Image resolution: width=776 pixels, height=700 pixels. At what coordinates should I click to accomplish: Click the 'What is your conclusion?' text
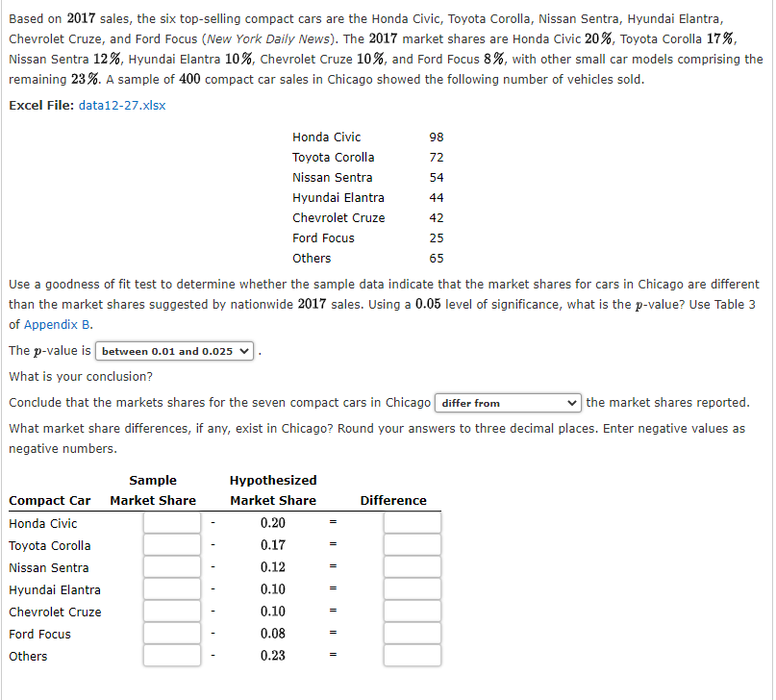pyautogui.click(x=81, y=377)
